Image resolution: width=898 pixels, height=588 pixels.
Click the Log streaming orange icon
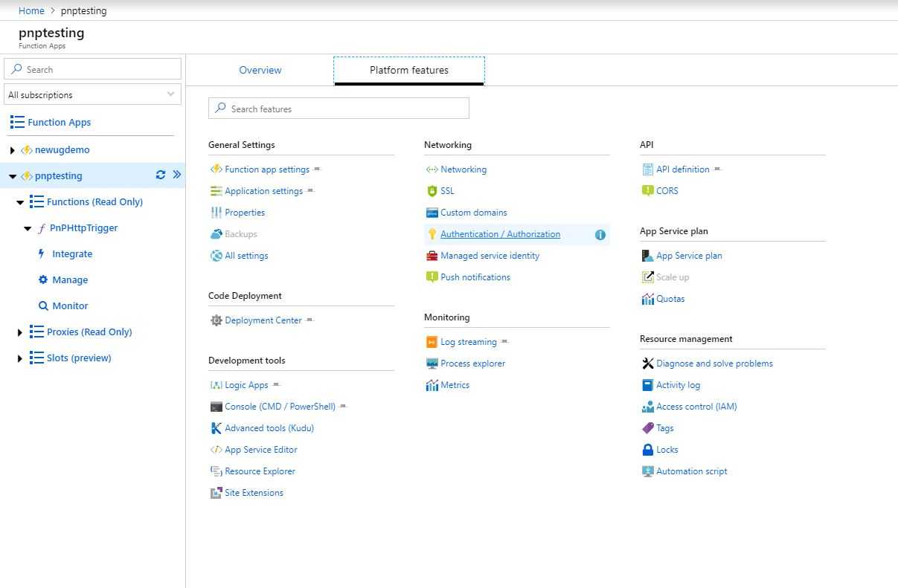[x=432, y=342]
